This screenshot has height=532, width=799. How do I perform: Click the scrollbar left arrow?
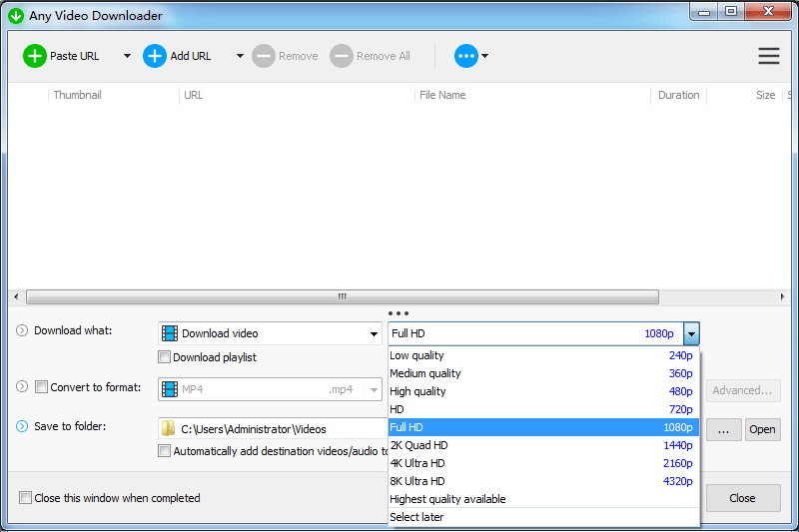click(x=16, y=296)
